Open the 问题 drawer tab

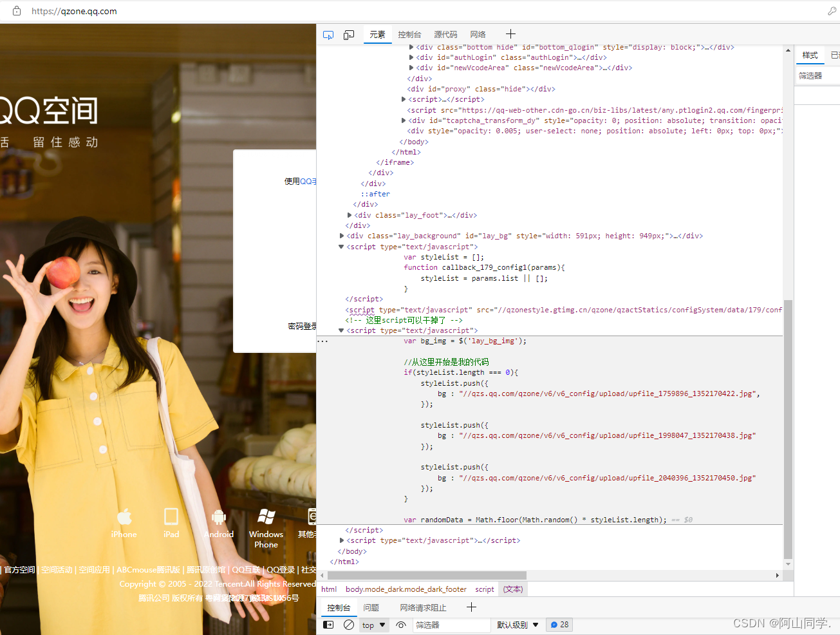(x=371, y=608)
